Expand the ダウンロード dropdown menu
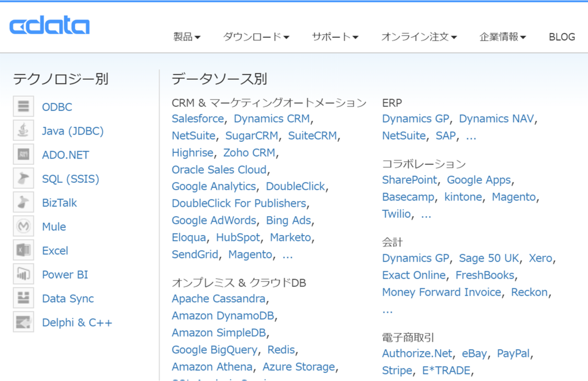 (x=256, y=37)
